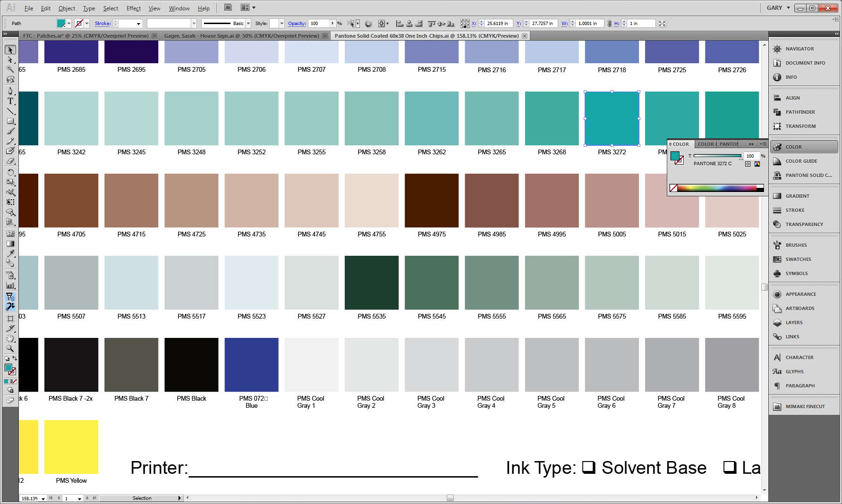Click the reference point locator icon
Image resolution: width=842 pixels, height=504 pixels.
point(465,23)
